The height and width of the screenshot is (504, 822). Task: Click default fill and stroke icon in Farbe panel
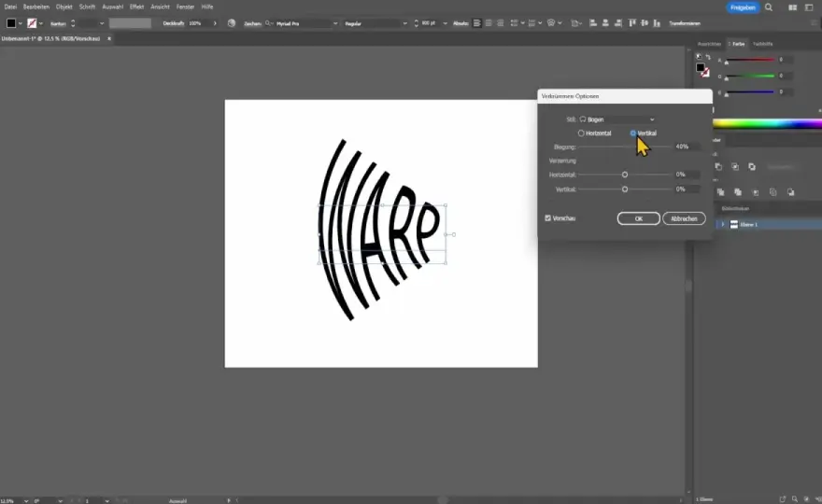(x=699, y=57)
